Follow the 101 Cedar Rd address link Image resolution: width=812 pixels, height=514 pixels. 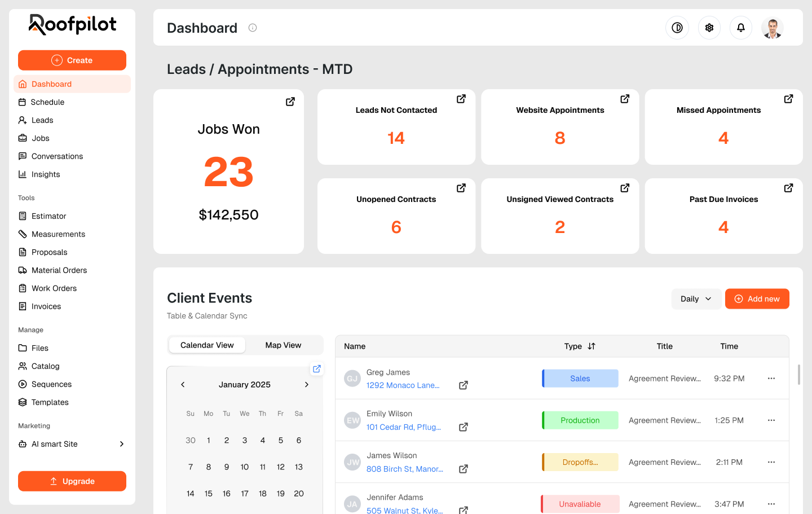coord(404,427)
